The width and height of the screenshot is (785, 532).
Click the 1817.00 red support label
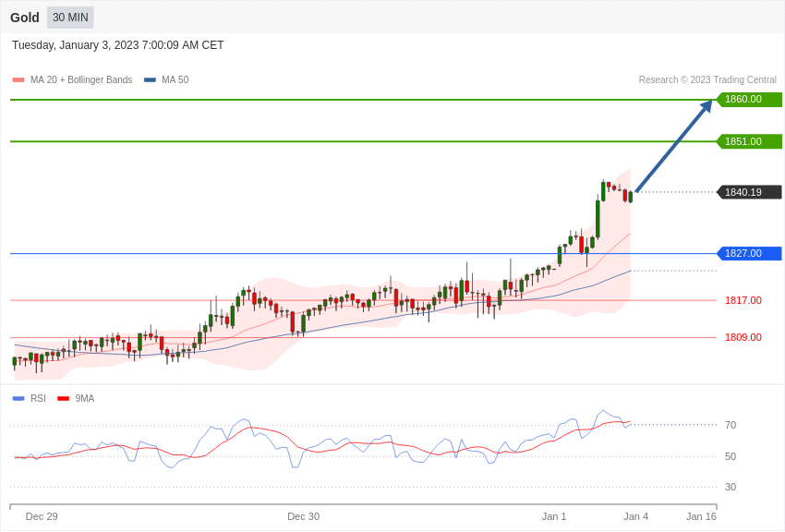point(743,300)
